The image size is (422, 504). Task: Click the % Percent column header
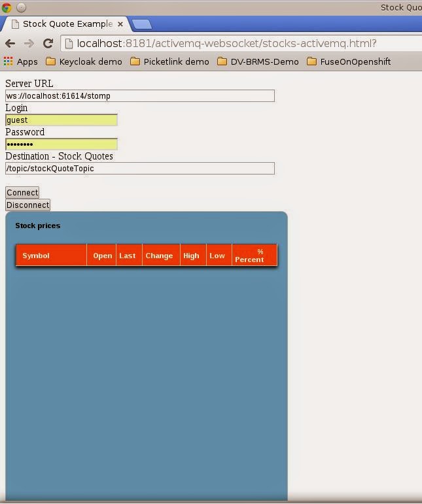[x=255, y=256]
